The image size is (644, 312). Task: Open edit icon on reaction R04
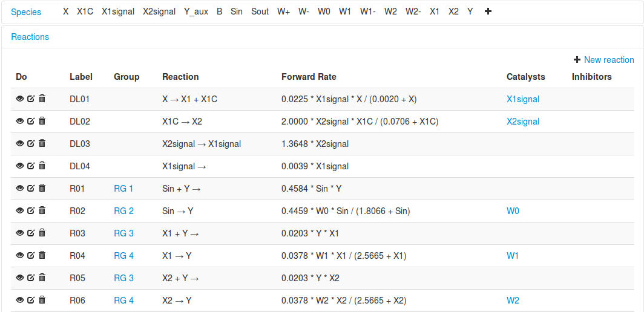31,256
